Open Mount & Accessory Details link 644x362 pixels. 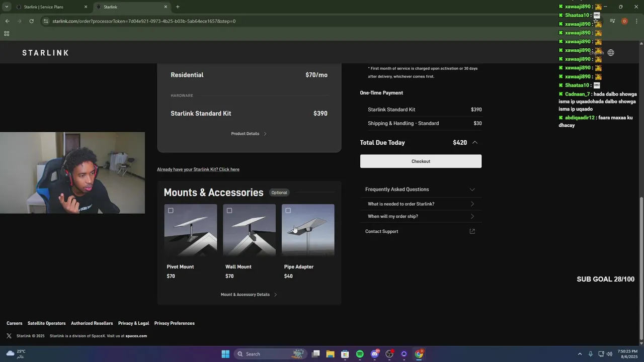pyautogui.click(x=249, y=295)
